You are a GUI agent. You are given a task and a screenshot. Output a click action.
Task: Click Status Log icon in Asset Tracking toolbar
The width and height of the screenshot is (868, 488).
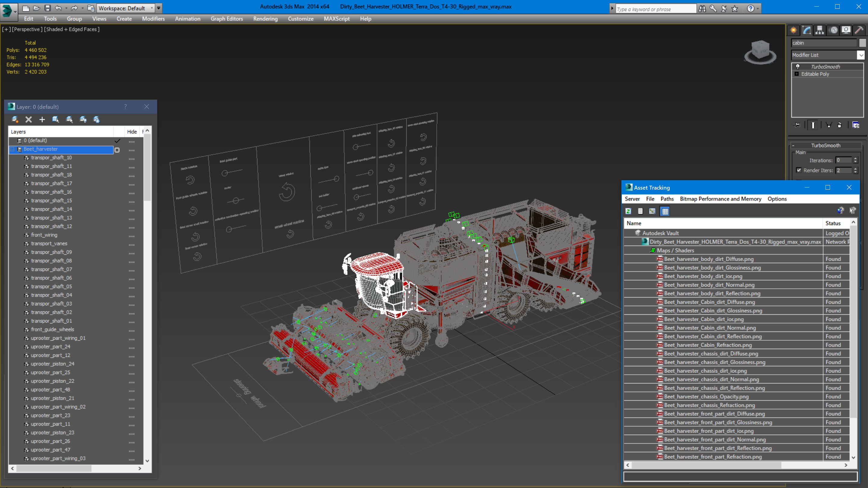[640, 211]
